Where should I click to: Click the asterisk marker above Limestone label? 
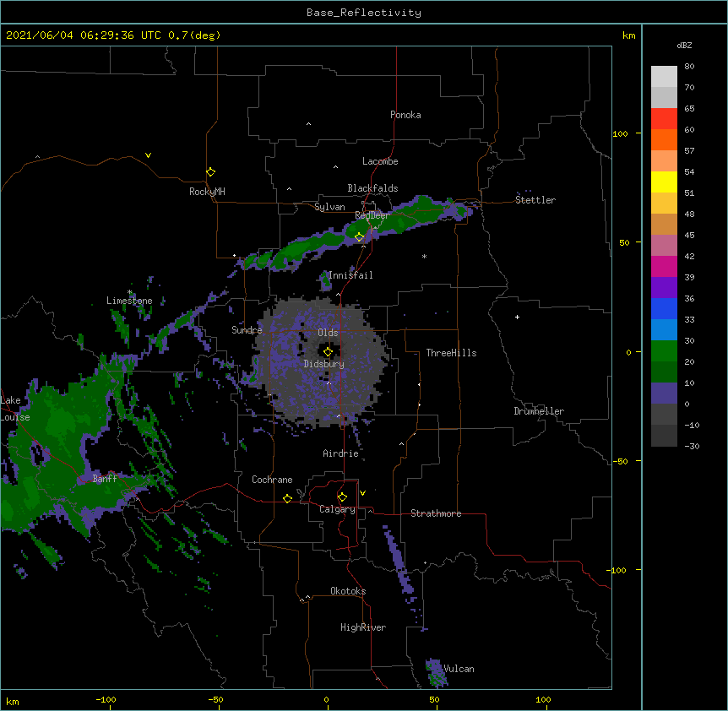pyautogui.click(x=130, y=292)
